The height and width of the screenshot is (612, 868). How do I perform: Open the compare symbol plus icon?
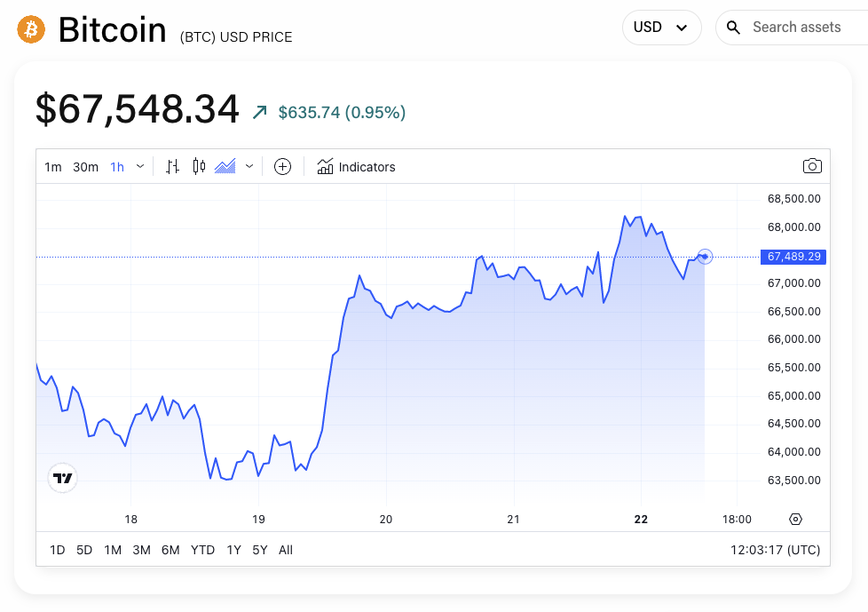pyautogui.click(x=282, y=166)
